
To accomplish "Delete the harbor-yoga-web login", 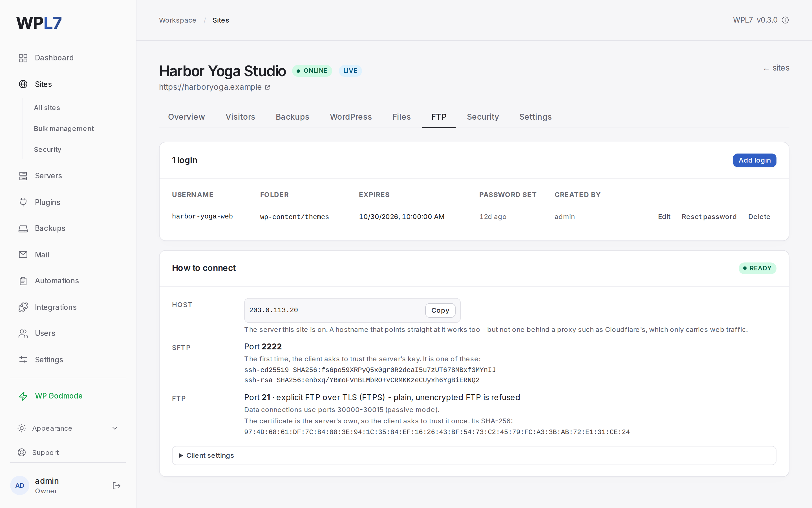I will [x=759, y=217].
